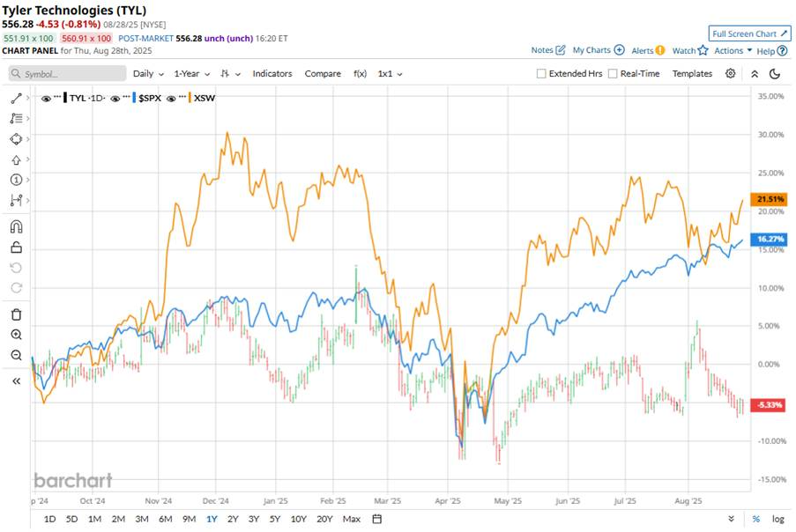The image size is (796, 532).
Task: Open the Full Screen Chart
Action: [750, 33]
